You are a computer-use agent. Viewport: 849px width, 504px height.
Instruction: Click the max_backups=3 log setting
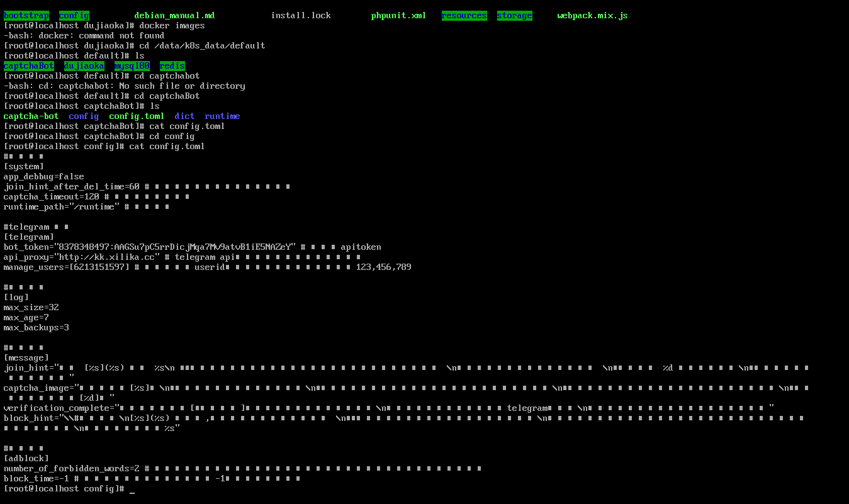click(x=36, y=328)
